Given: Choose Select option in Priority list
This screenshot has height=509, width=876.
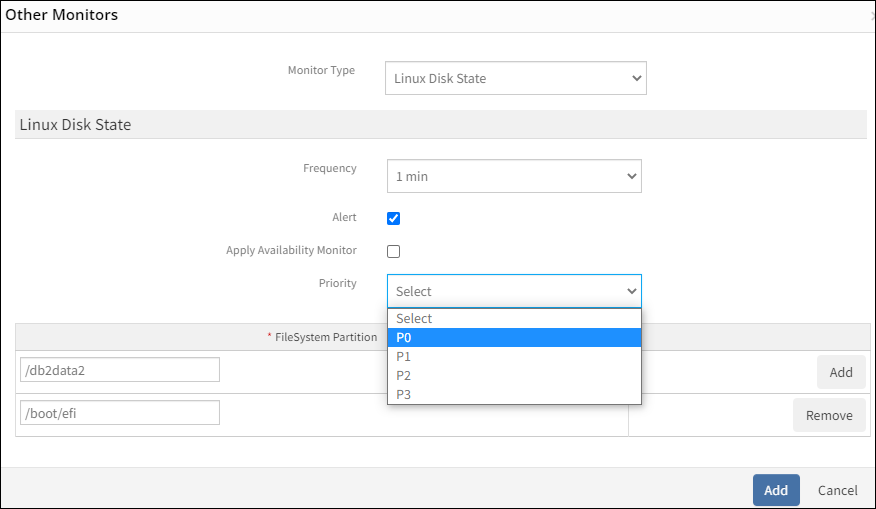Looking at the screenshot, I should coord(514,318).
